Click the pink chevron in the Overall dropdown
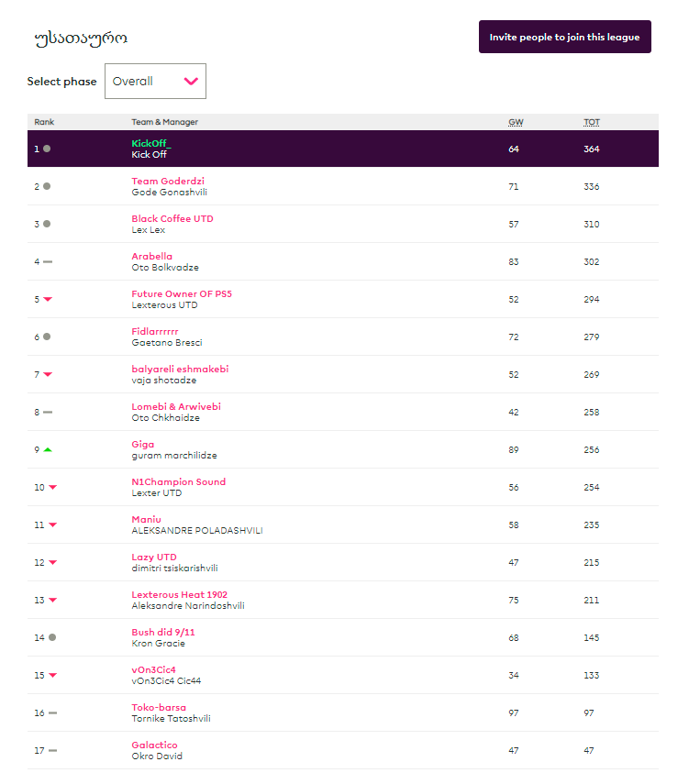 (191, 82)
